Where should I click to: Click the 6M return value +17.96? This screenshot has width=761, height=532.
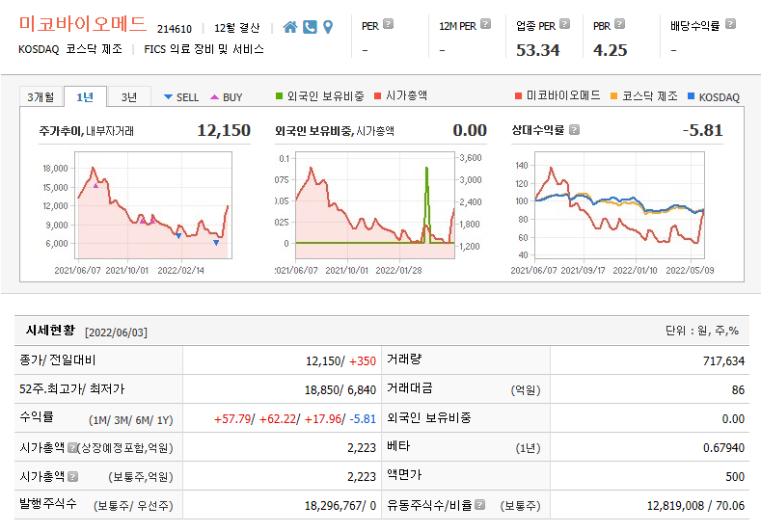[x=323, y=419]
